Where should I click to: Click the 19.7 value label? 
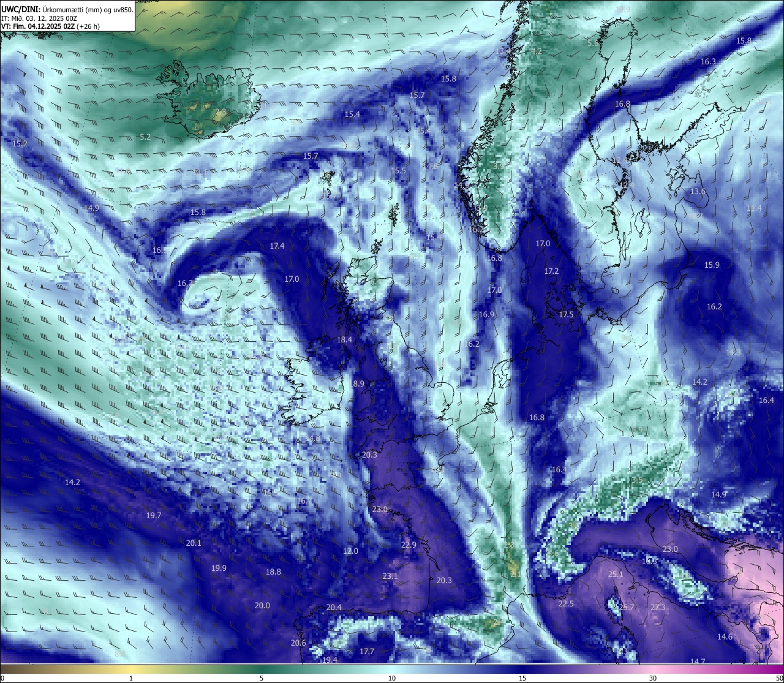154,516
